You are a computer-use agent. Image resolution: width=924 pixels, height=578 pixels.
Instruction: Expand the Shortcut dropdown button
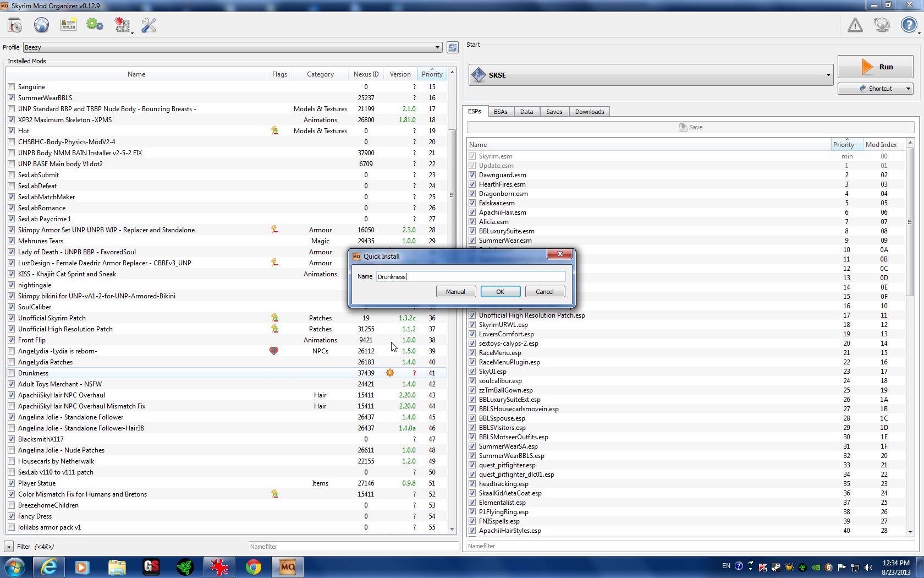(x=908, y=89)
